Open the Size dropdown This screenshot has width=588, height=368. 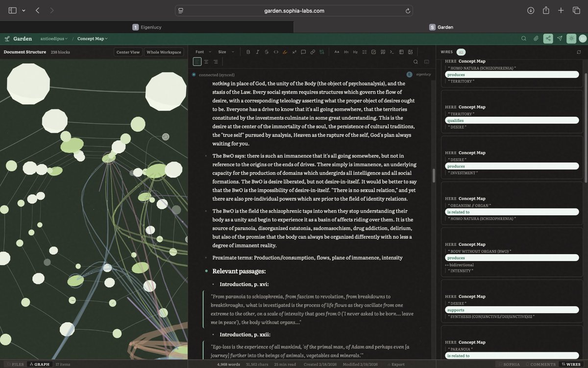[226, 52]
